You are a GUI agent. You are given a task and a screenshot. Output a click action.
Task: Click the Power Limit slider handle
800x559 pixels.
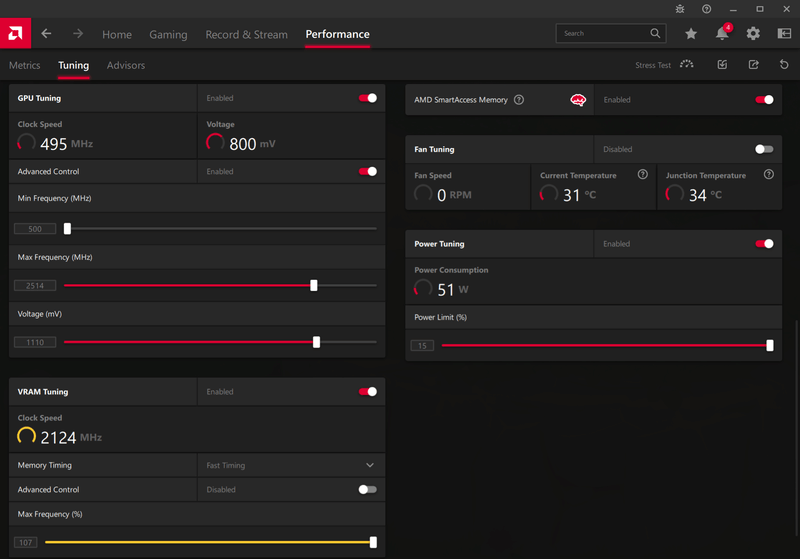point(770,346)
